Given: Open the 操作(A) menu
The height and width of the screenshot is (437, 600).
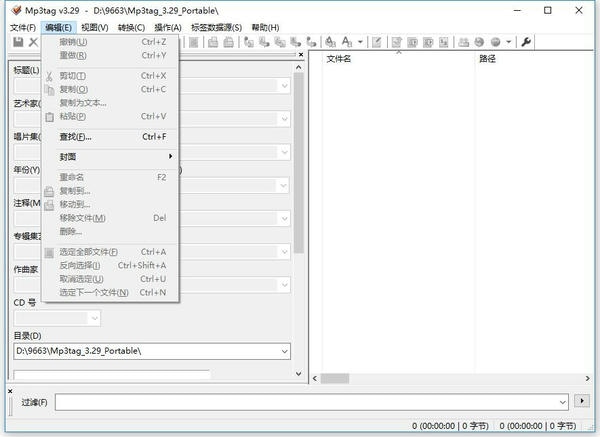Looking at the screenshot, I should click(168, 28).
